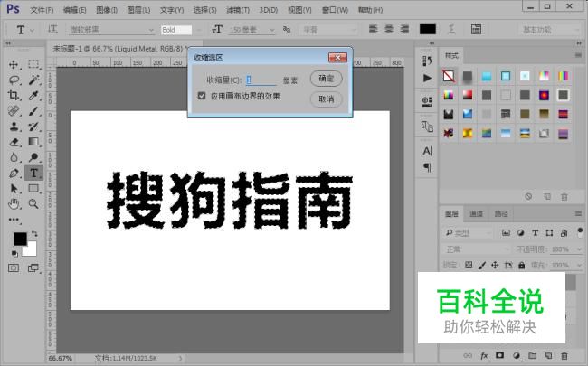Open the Character panel icon

(427, 151)
